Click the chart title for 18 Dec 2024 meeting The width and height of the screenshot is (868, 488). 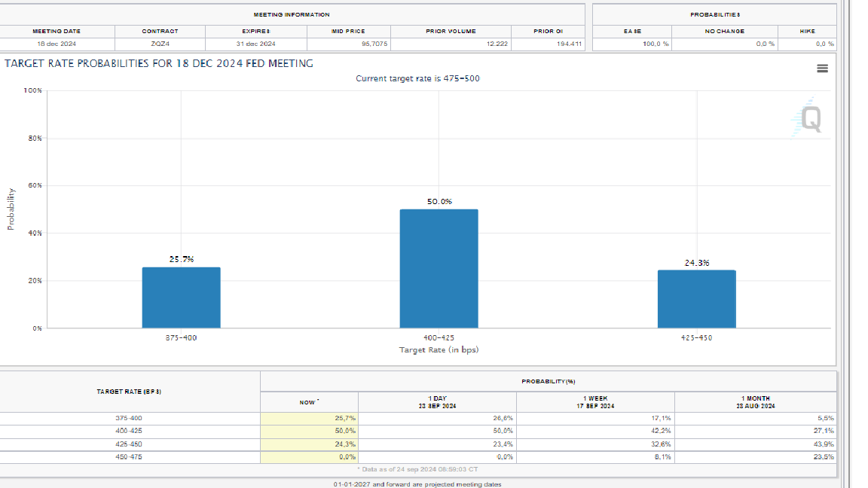tap(159, 63)
